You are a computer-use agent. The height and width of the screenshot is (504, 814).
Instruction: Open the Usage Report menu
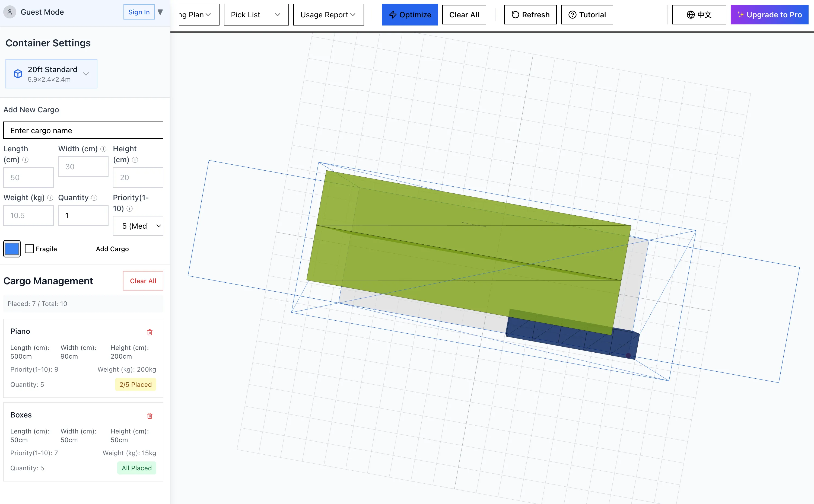[328, 14]
